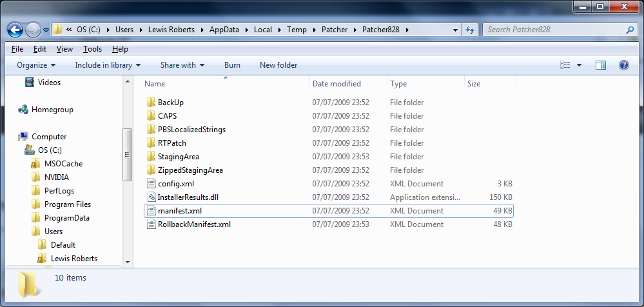Screen dimensions: 644x307
Task: Open the Tools menu
Action: pos(92,49)
